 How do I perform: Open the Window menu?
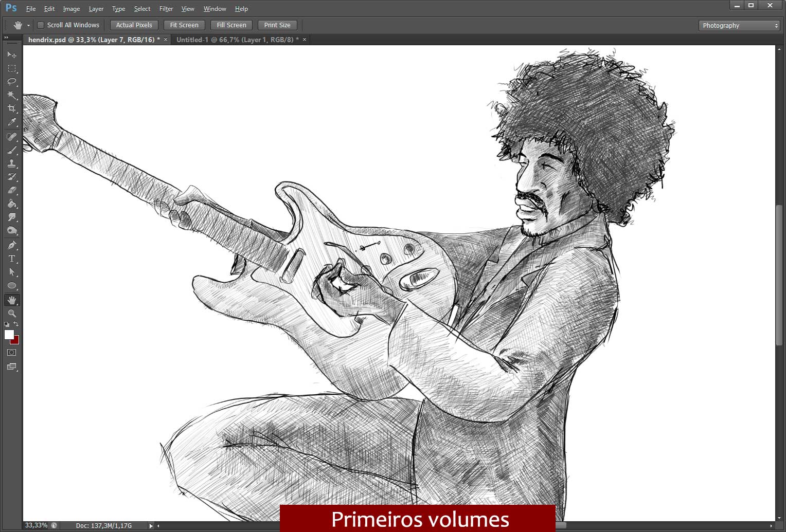(x=215, y=9)
